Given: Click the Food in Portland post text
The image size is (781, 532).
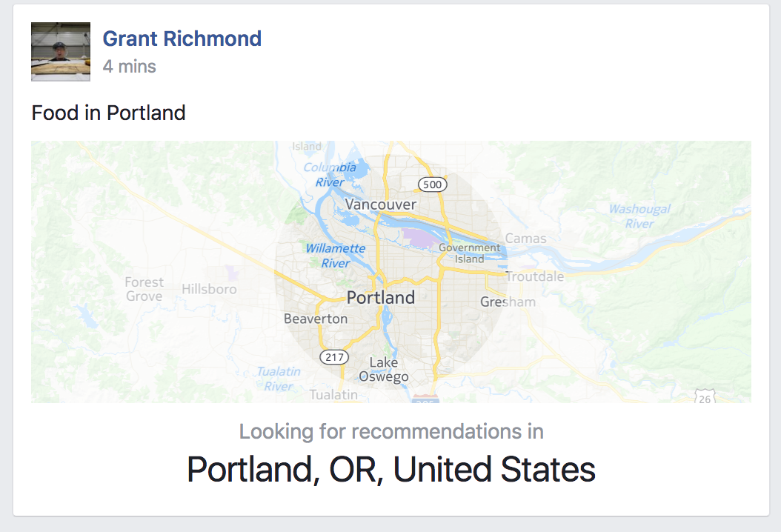Looking at the screenshot, I should (x=109, y=113).
